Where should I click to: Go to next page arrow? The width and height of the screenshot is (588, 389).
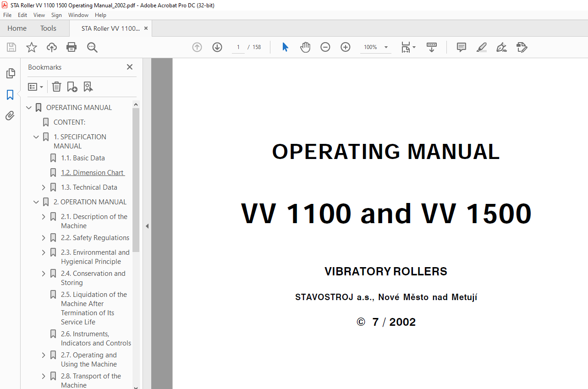click(217, 47)
